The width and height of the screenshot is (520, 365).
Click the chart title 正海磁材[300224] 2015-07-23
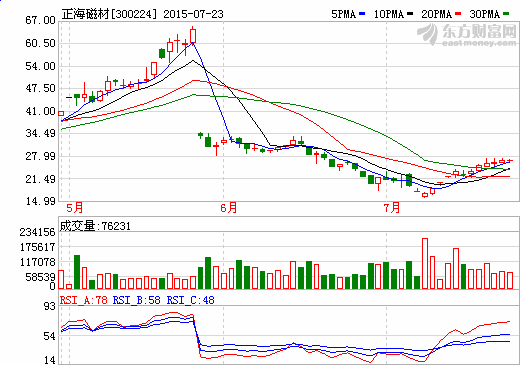(x=142, y=14)
